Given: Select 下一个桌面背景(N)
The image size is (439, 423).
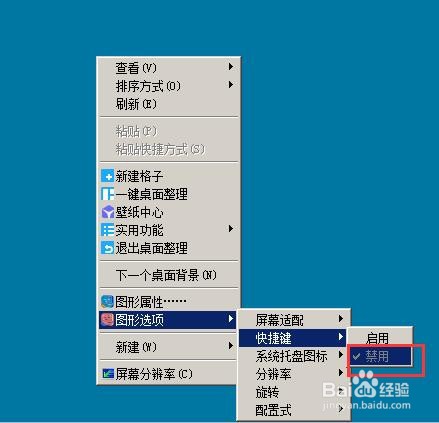Looking at the screenshot, I should tap(169, 275).
